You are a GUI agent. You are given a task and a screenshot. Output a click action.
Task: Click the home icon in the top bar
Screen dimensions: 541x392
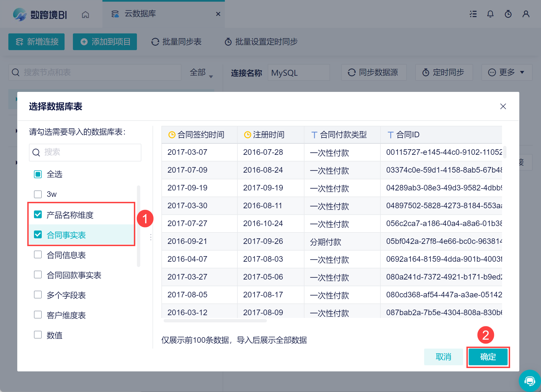point(85,14)
